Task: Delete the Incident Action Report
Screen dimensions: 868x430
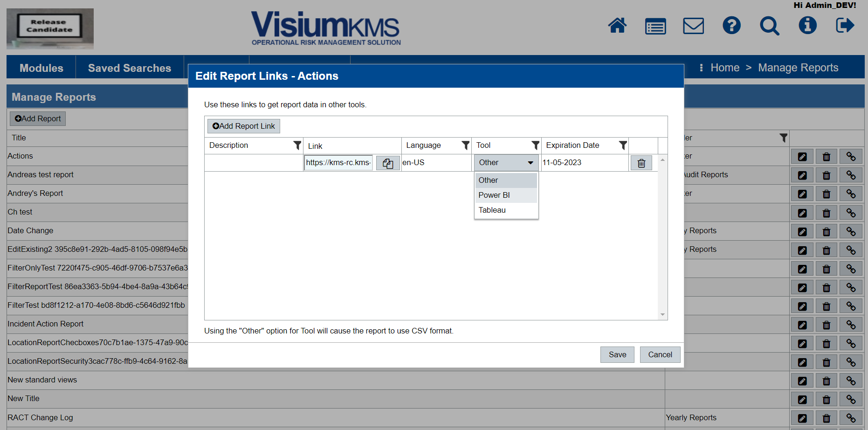Action: coord(827,325)
